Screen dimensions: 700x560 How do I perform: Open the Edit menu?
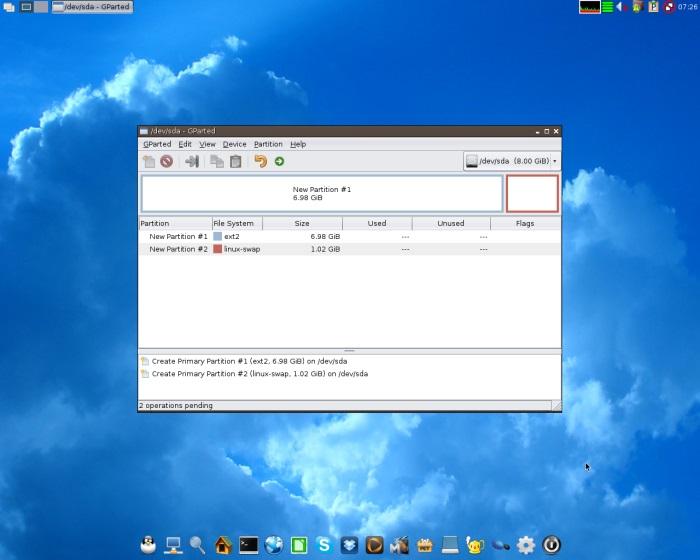pos(185,144)
